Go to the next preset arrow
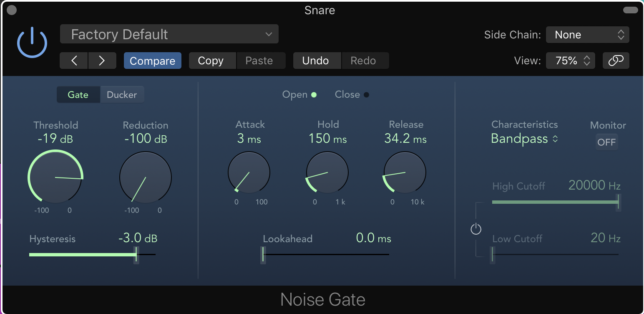Image resolution: width=644 pixels, height=314 pixels. (x=102, y=61)
